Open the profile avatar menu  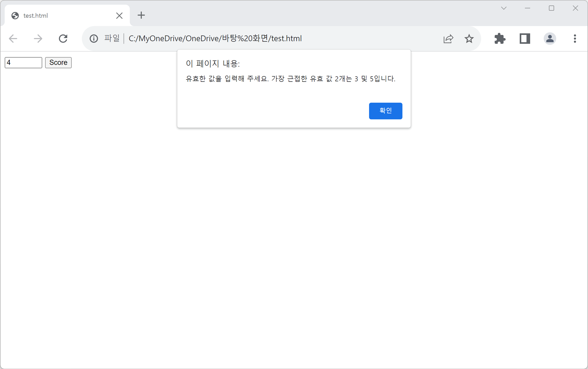(x=550, y=39)
